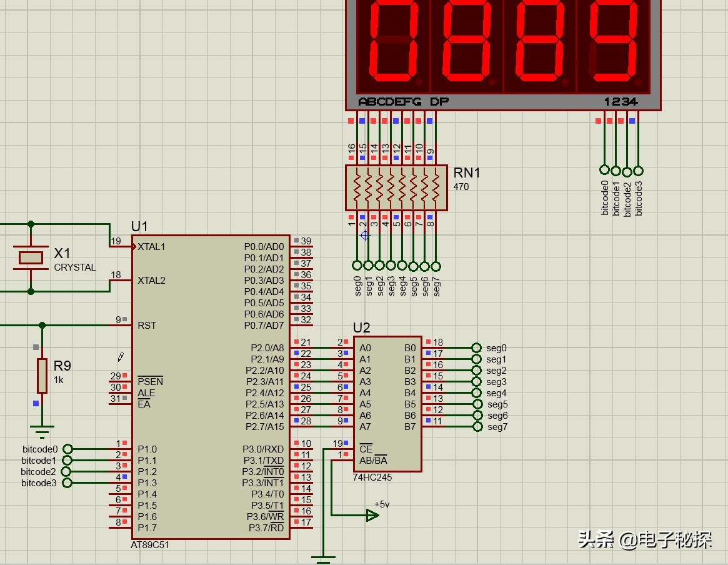
Task: Select the bitcode0 terminal at P1.0
Action: (67, 449)
